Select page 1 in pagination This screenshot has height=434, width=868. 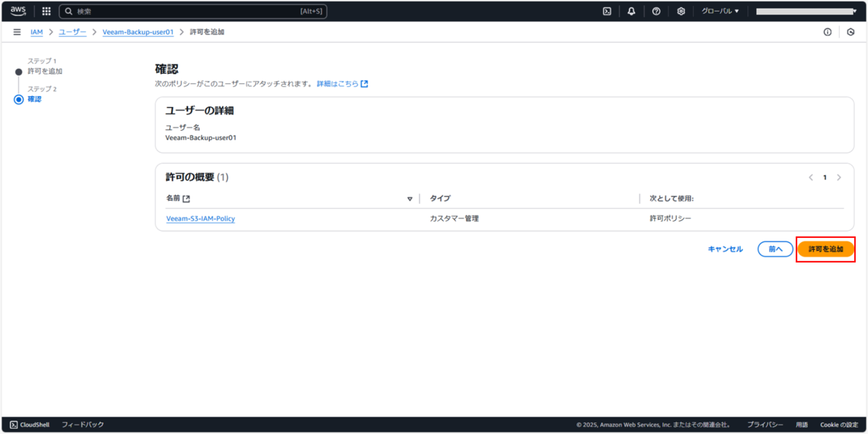825,177
